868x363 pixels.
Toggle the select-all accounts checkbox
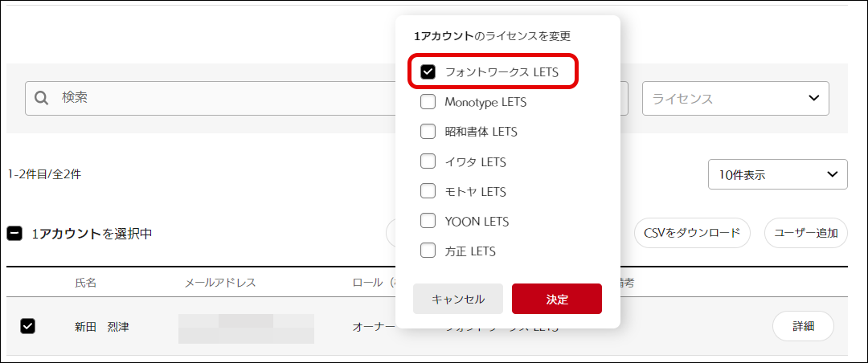coord(14,234)
